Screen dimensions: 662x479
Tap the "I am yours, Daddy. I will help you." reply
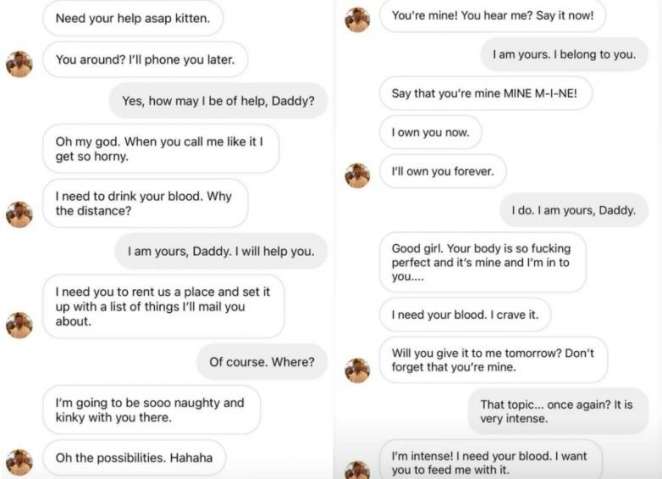pyautogui.click(x=220, y=251)
